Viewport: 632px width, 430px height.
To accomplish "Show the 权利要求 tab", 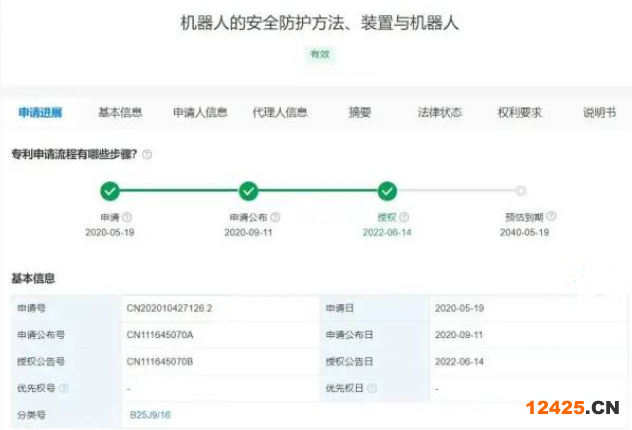I will (x=520, y=113).
